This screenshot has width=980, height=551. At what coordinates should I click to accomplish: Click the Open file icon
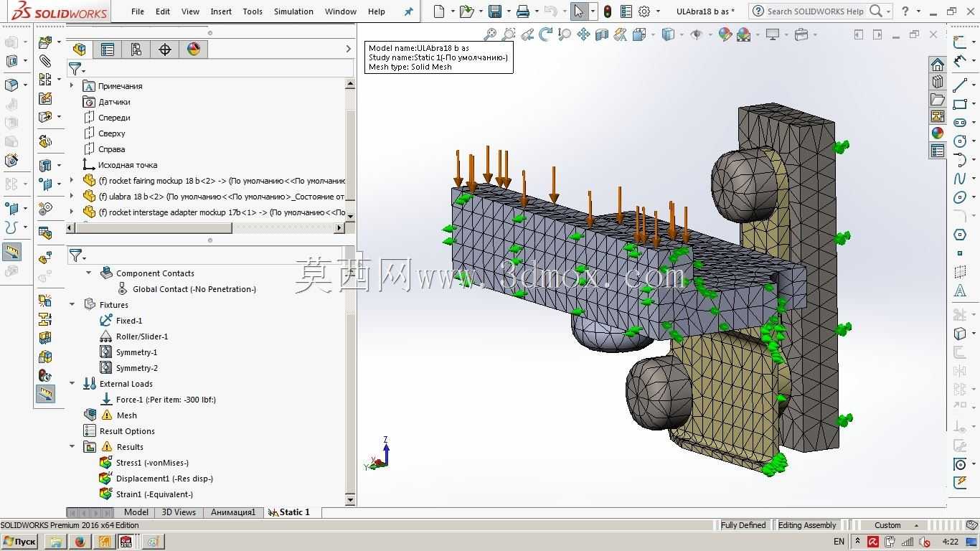[x=466, y=11]
